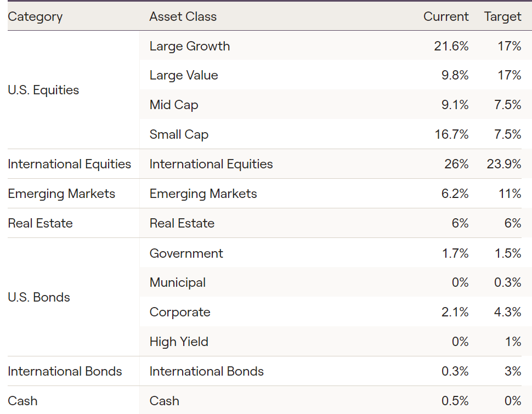Click the Target column header
The image size is (532, 414).
(x=502, y=16)
